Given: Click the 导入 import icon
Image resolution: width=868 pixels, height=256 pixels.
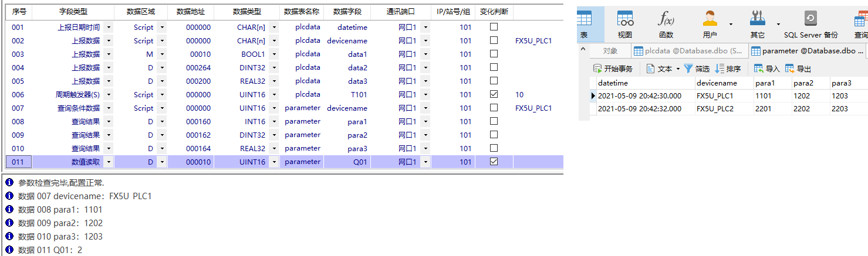Looking at the screenshot, I should (759, 69).
